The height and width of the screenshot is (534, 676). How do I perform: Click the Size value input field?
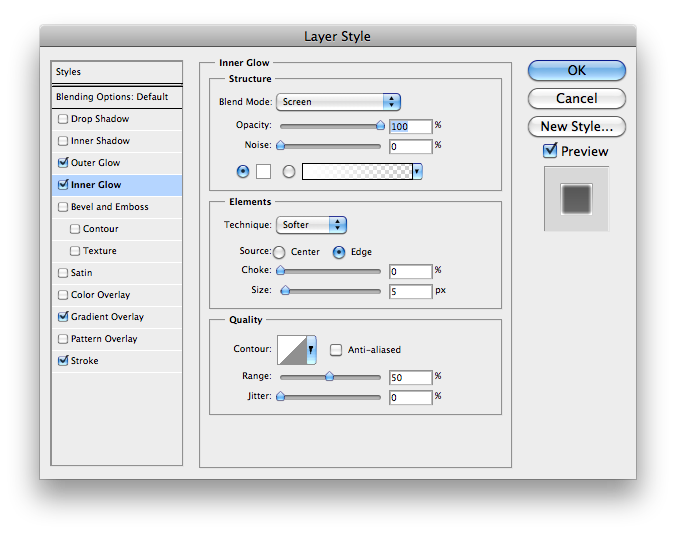pyautogui.click(x=410, y=292)
